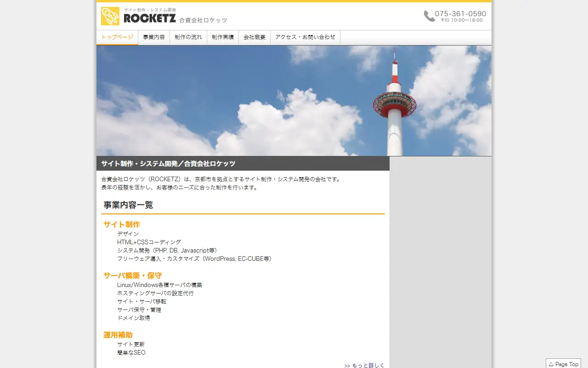The image size is (588, 368).
Task: Click the システム開発 (PHP, DB, Javascript等) entry
Action: pos(167,250)
